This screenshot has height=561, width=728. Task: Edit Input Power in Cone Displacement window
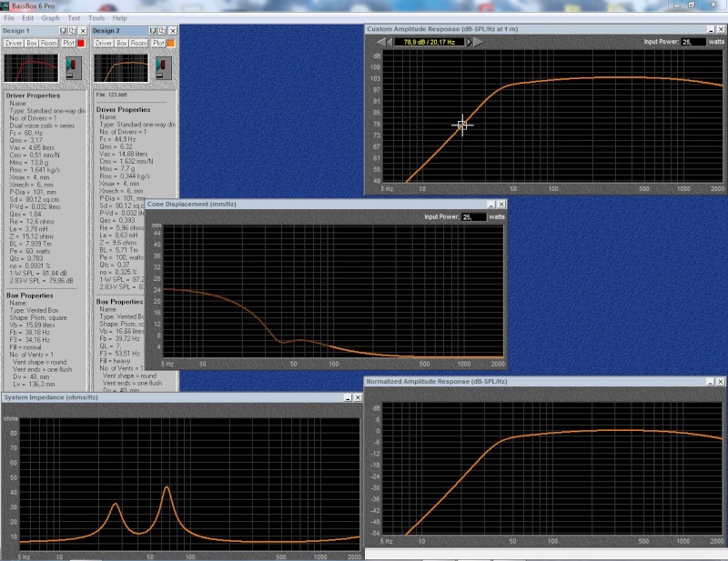474,217
